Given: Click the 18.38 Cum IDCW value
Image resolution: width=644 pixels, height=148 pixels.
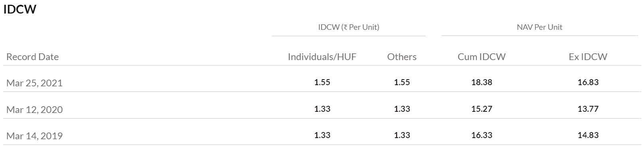Looking at the screenshot, I should pos(482,82).
